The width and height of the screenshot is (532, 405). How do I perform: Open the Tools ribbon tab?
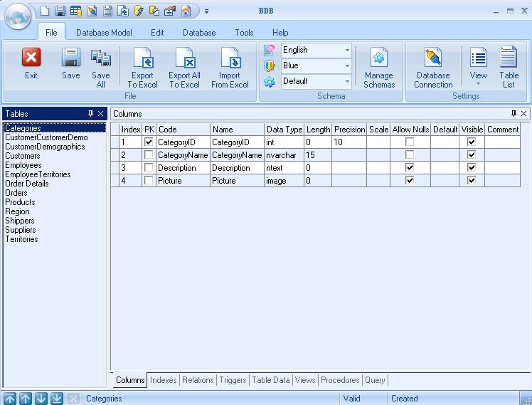click(244, 33)
